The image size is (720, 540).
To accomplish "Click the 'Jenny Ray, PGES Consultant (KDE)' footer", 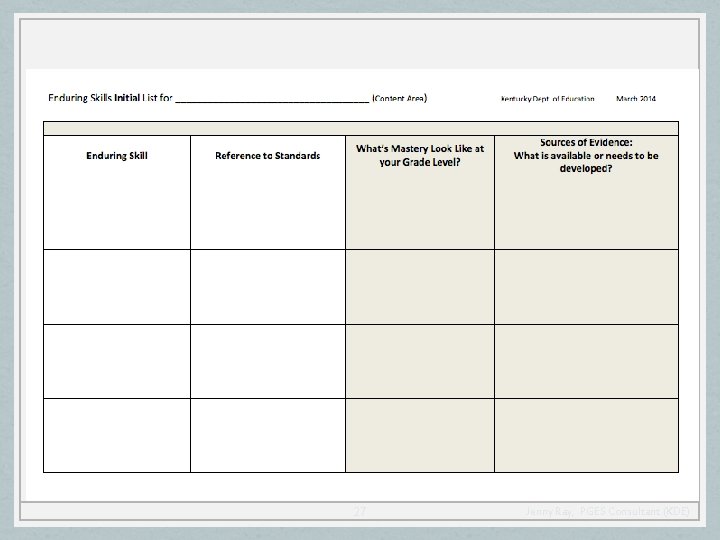I will tap(608, 511).
